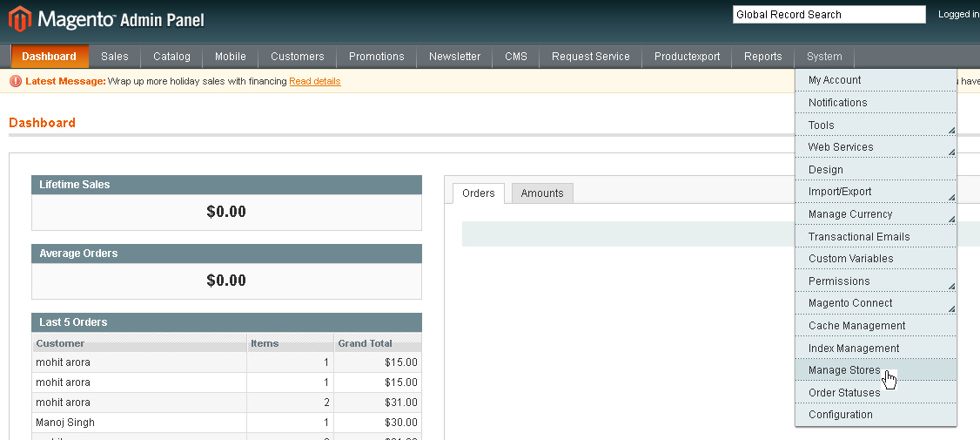Click the Average Orders header
This screenshot has width=980, height=440.
pyautogui.click(x=227, y=254)
